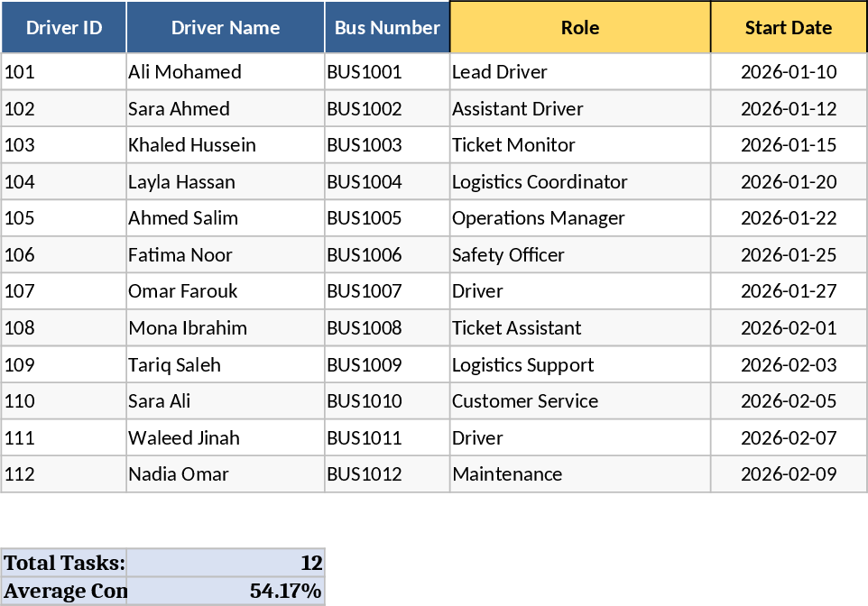Screen dimensions: 868x606
Task: Select the Driver Name header cell
Action: pos(226,27)
